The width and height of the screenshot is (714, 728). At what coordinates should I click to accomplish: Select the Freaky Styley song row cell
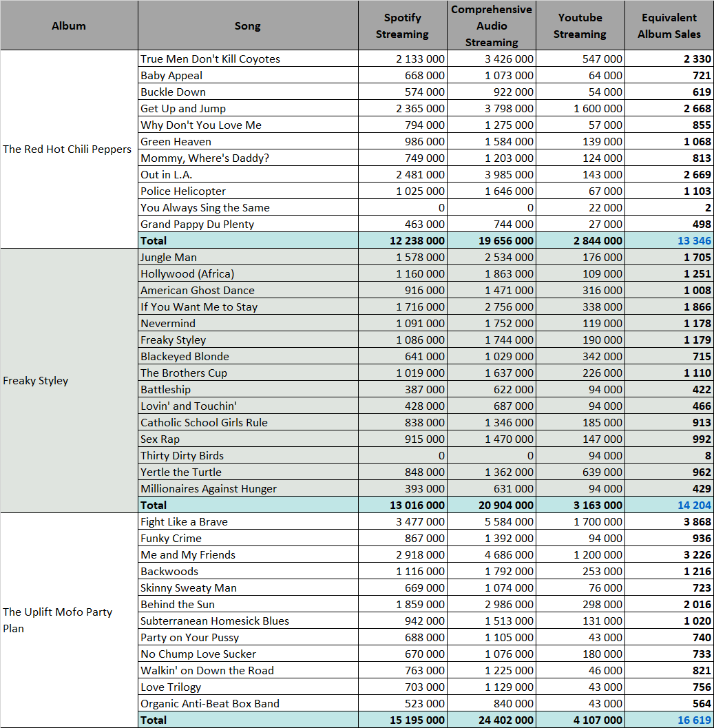[x=248, y=340]
